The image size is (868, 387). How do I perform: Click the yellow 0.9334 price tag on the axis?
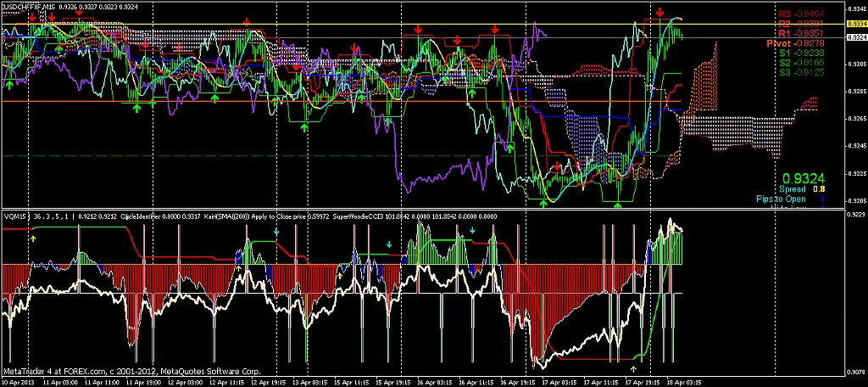click(856, 25)
